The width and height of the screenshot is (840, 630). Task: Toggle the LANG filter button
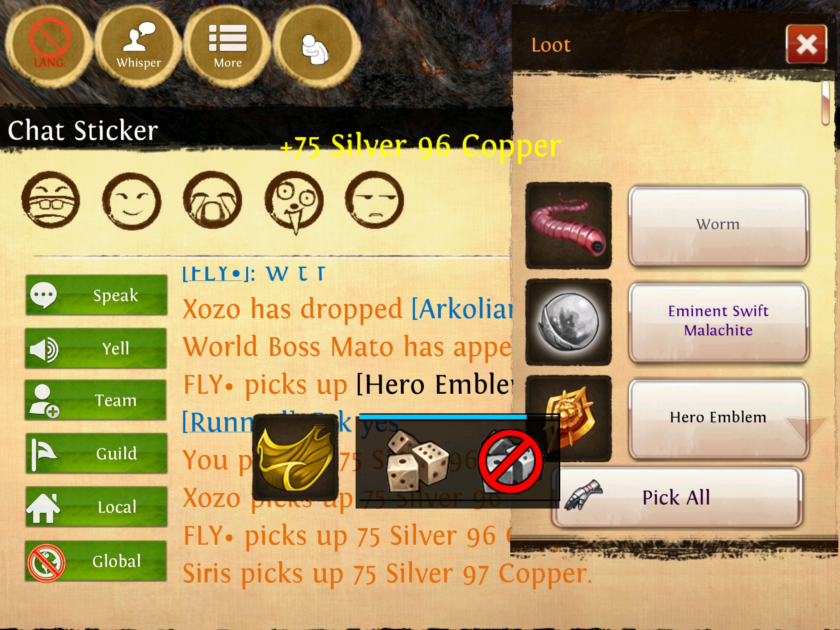pyautogui.click(x=49, y=46)
